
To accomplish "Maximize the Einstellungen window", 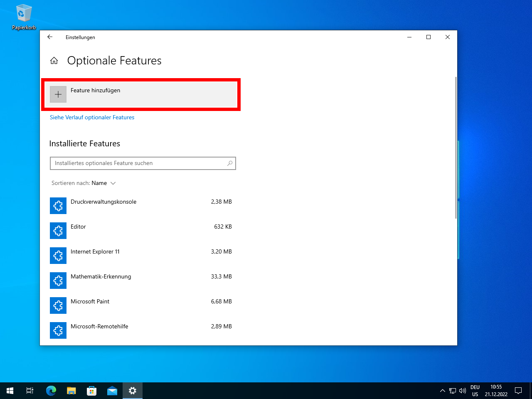I will (x=429, y=37).
